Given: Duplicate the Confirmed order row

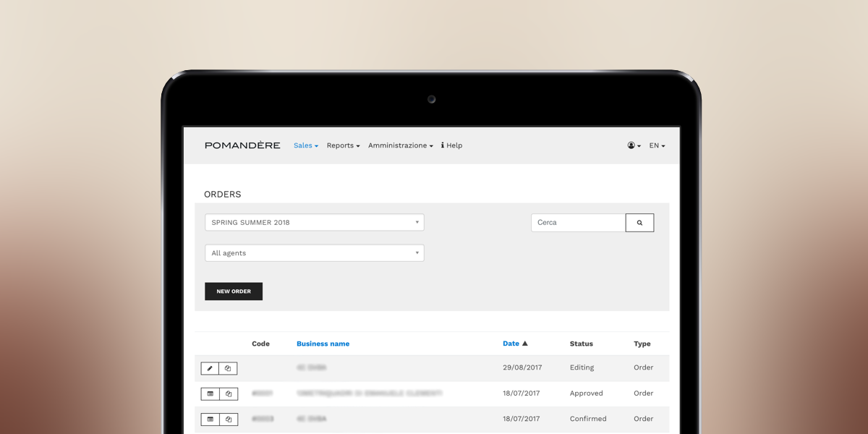Looking at the screenshot, I should pos(228,420).
